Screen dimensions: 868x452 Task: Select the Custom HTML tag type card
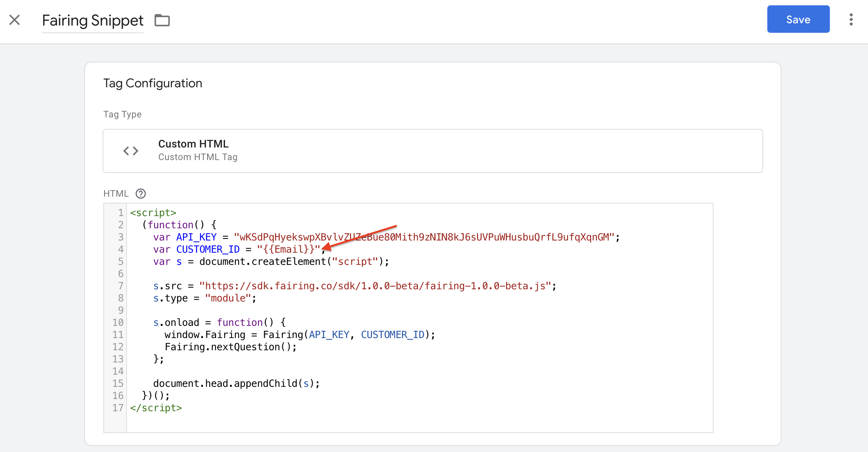coord(432,151)
